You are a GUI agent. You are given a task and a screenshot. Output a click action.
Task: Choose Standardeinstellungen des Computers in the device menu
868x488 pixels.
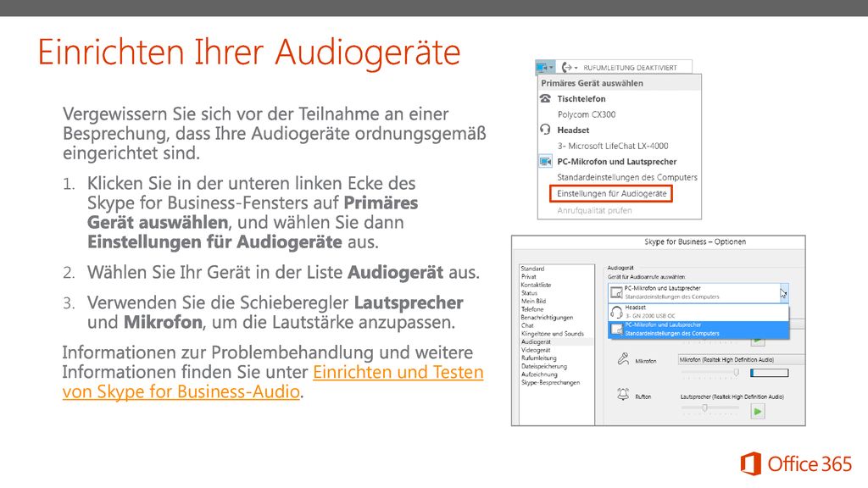pyautogui.click(x=627, y=178)
